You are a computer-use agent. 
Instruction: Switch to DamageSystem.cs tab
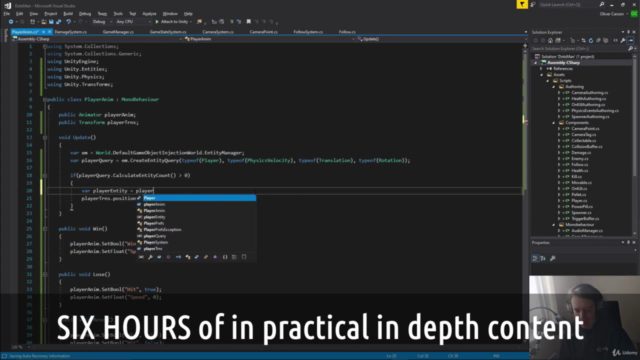(x=71, y=32)
